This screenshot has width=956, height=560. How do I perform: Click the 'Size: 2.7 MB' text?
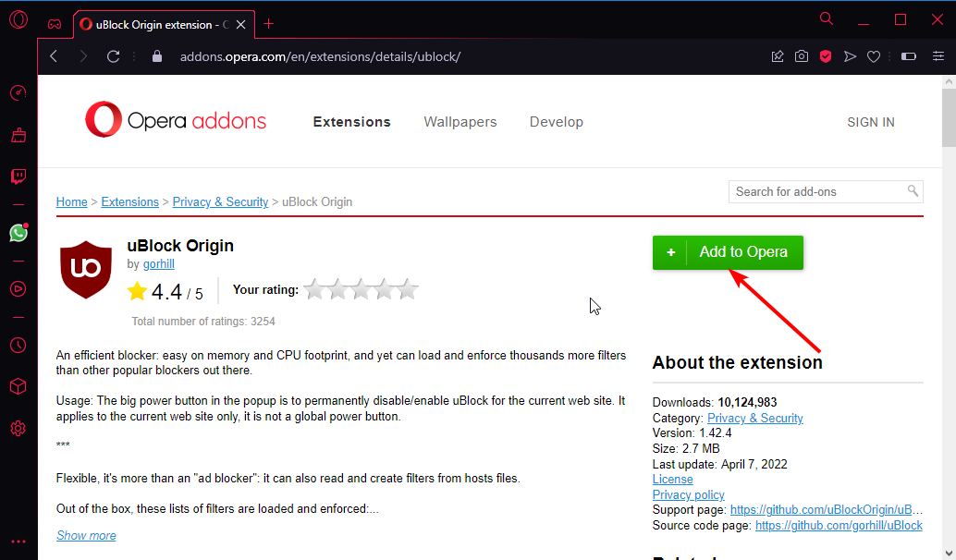686,448
